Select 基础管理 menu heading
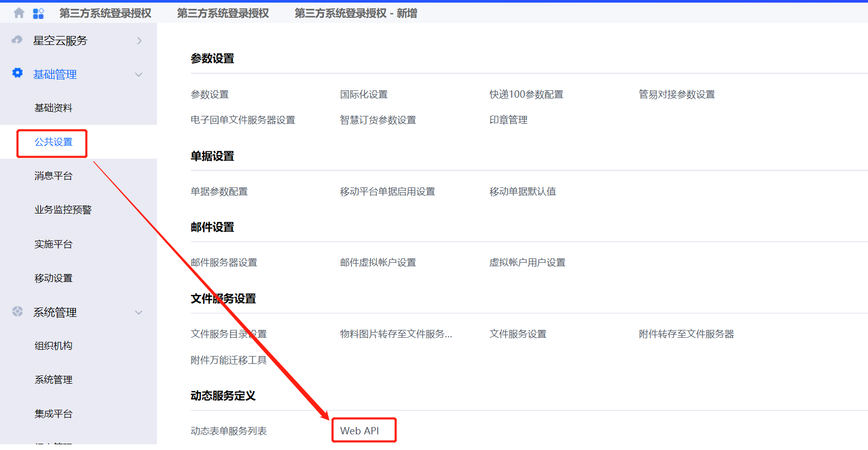868x450 pixels. 55,75
